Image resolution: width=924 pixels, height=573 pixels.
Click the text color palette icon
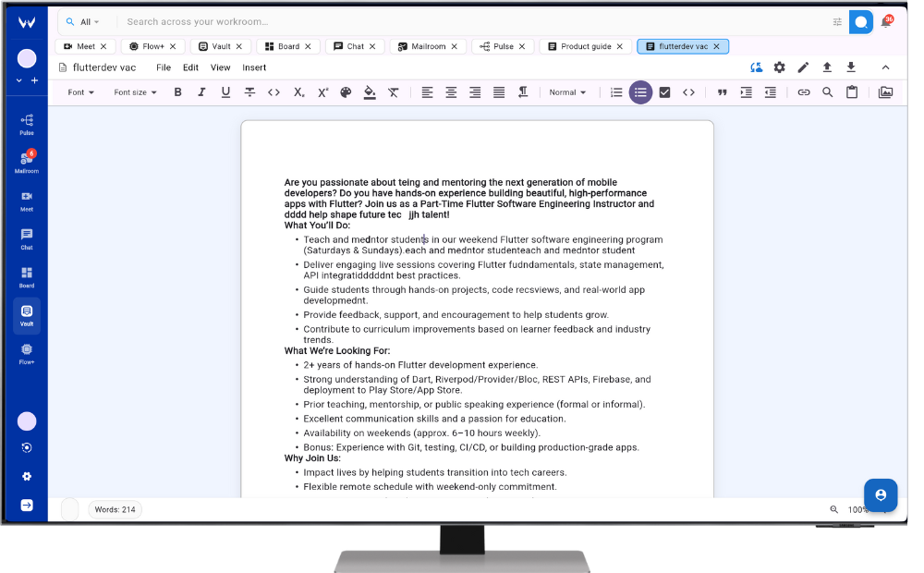346,92
